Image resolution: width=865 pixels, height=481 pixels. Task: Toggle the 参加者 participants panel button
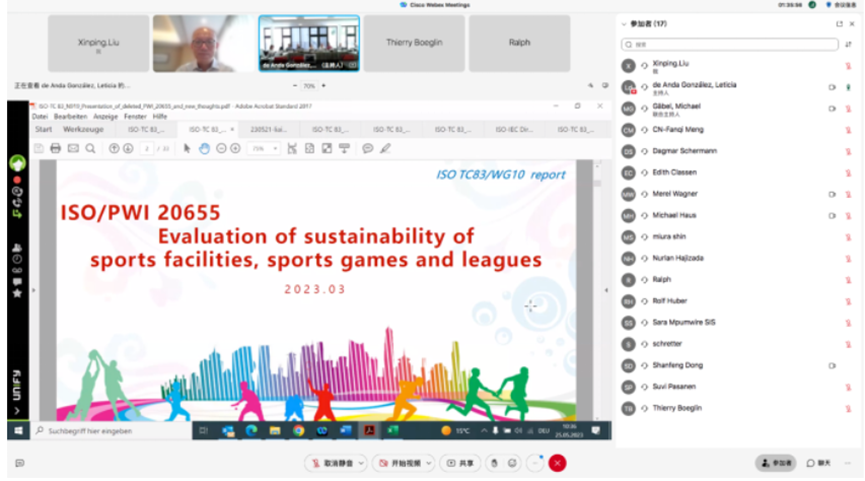point(776,463)
